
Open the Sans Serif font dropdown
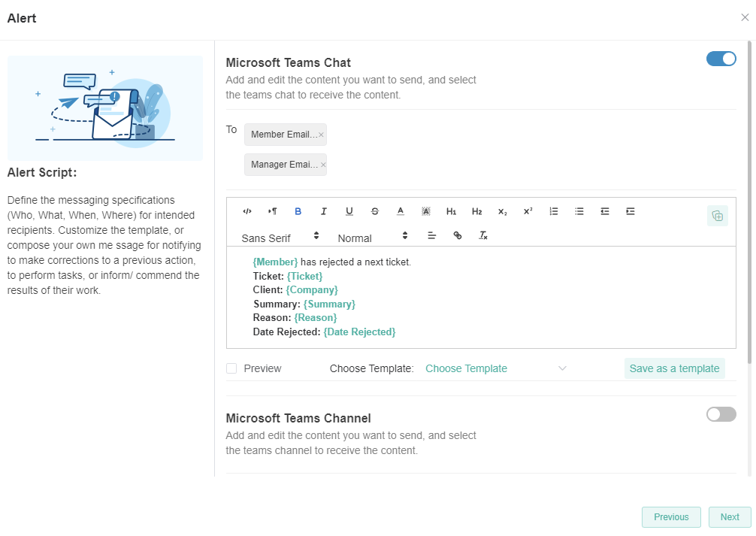pyautogui.click(x=280, y=238)
